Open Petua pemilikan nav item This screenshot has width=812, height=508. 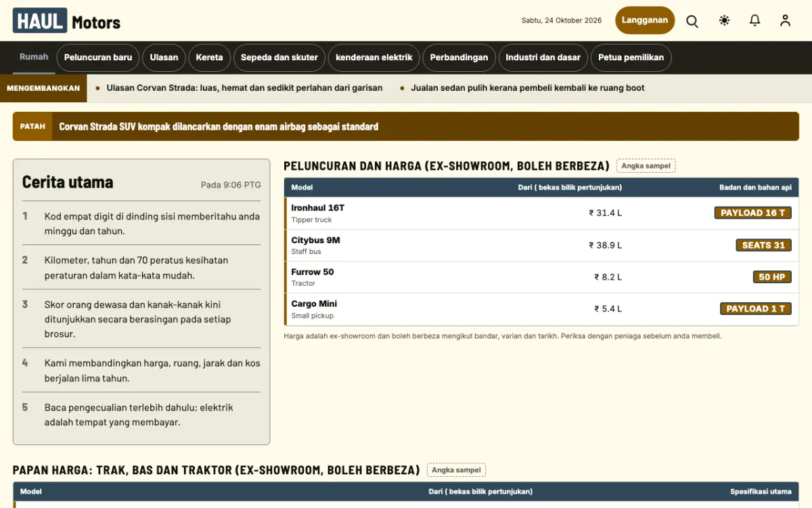[x=631, y=58]
